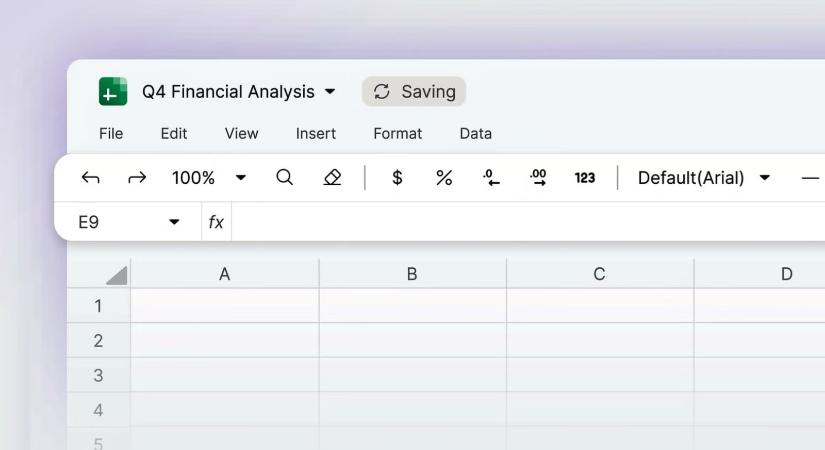Click the Saving status button

pos(414,92)
